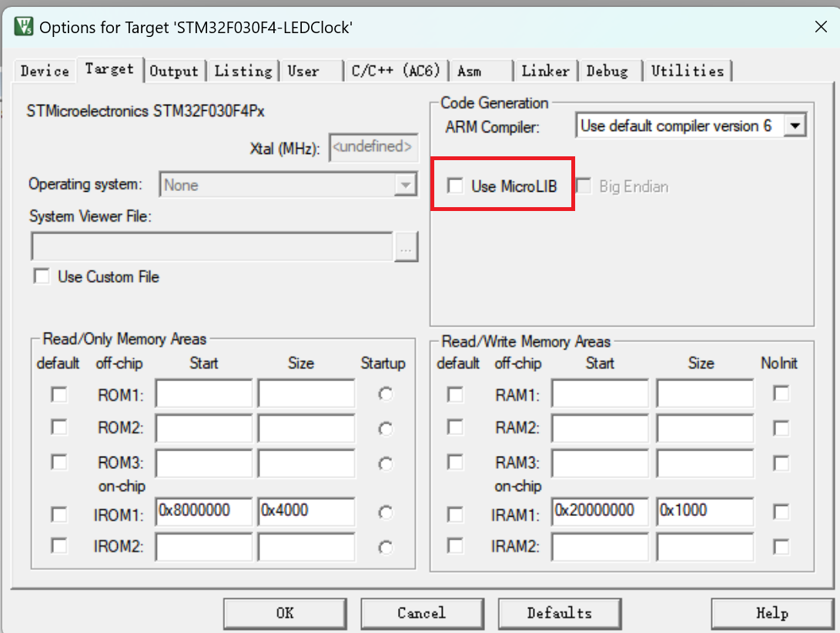Check the Use Custom File option

pyautogui.click(x=42, y=276)
